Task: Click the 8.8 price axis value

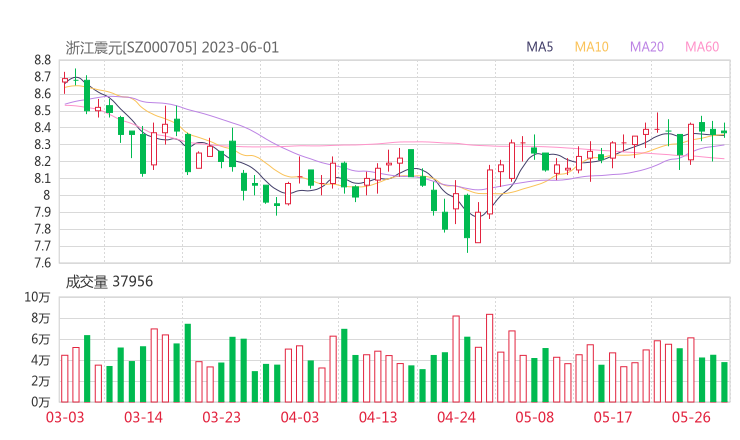Action: (42, 60)
